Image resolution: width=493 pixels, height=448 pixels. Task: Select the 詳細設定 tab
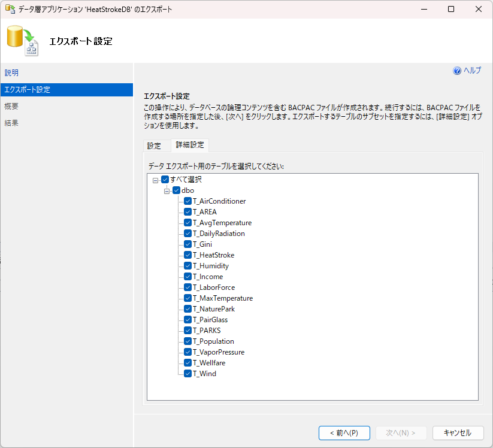pos(190,145)
